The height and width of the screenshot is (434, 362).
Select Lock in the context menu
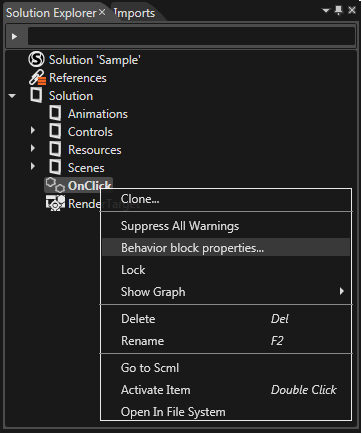click(x=226, y=270)
